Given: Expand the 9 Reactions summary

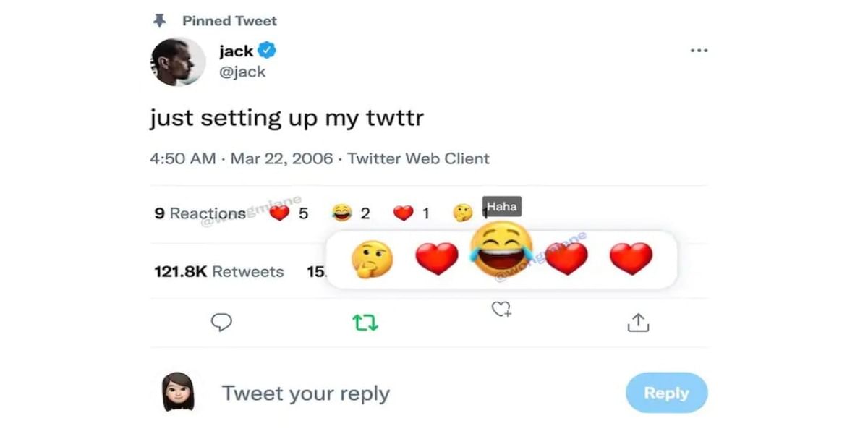Looking at the screenshot, I should (200, 213).
